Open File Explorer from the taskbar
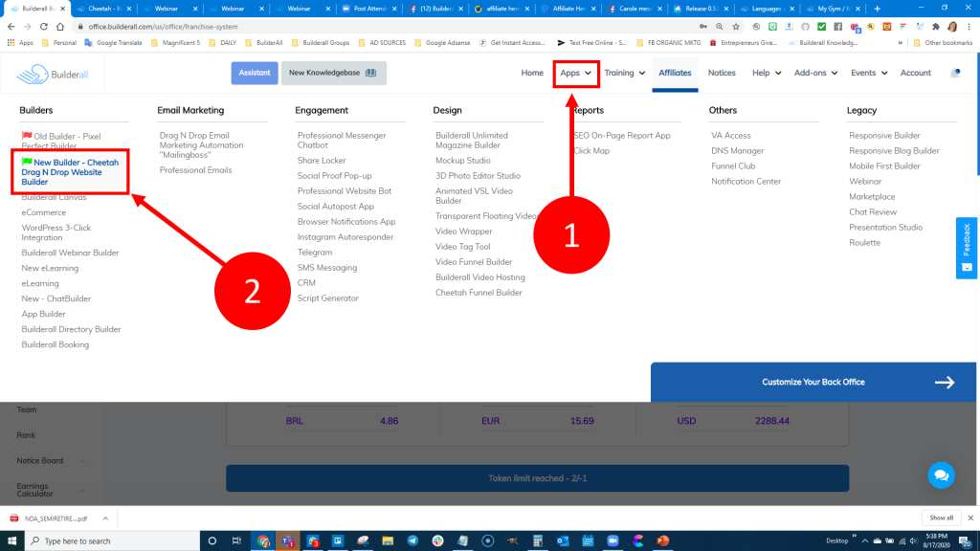This screenshot has height=551, width=980. click(x=388, y=541)
